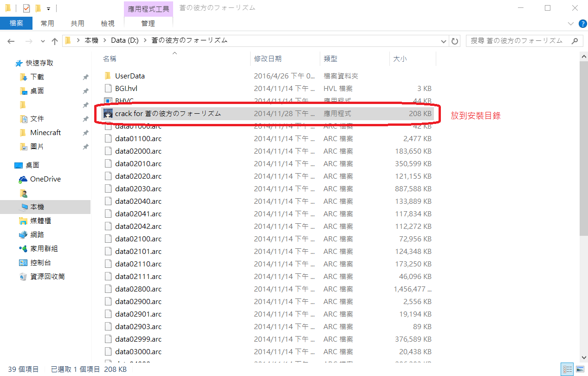
Task: Click the 資源回收筒 recycle bin icon
Action: [x=23, y=277]
